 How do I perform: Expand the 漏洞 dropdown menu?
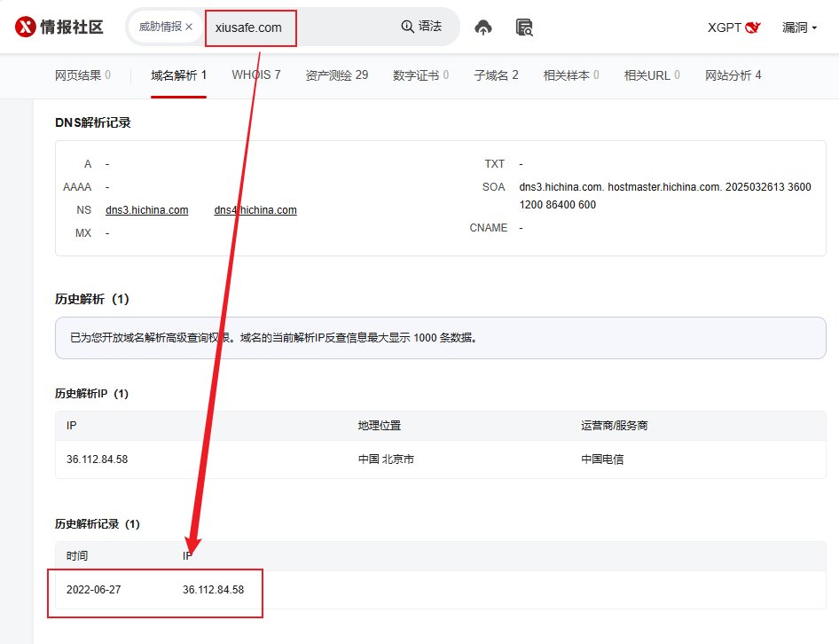(799, 27)
